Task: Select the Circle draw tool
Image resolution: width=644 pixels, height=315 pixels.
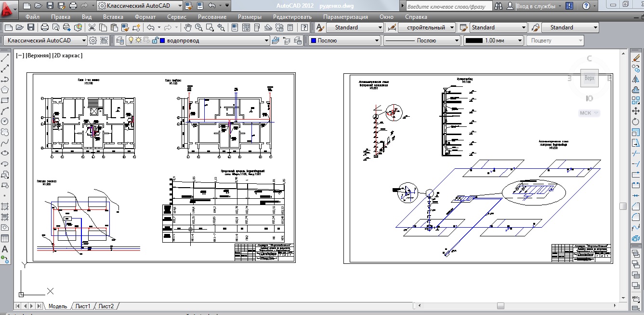Action: (5, 122)
